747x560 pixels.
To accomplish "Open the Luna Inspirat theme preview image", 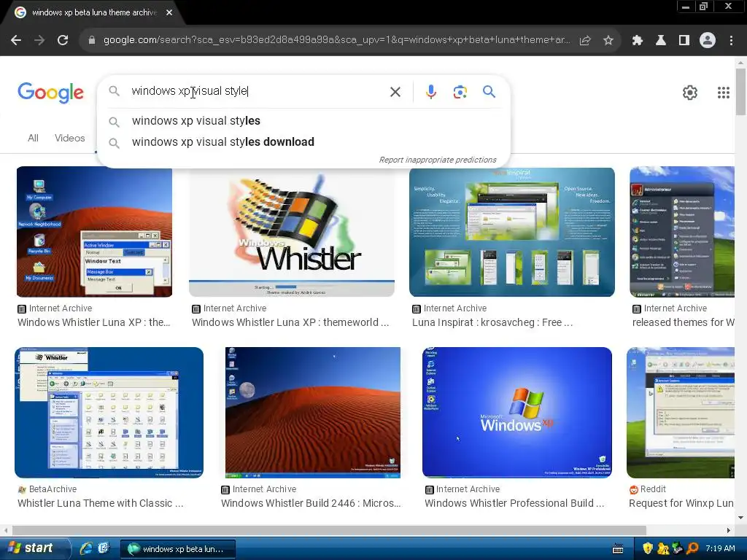I will coord(511,232).
